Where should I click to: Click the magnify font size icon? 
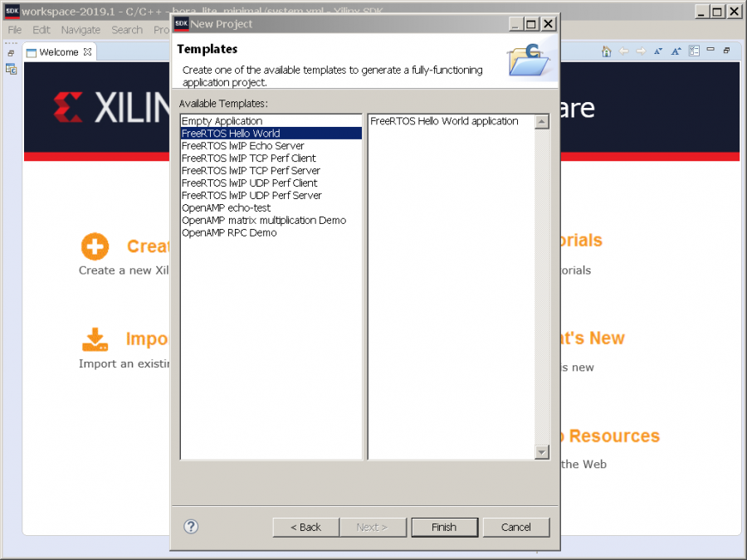676,51
